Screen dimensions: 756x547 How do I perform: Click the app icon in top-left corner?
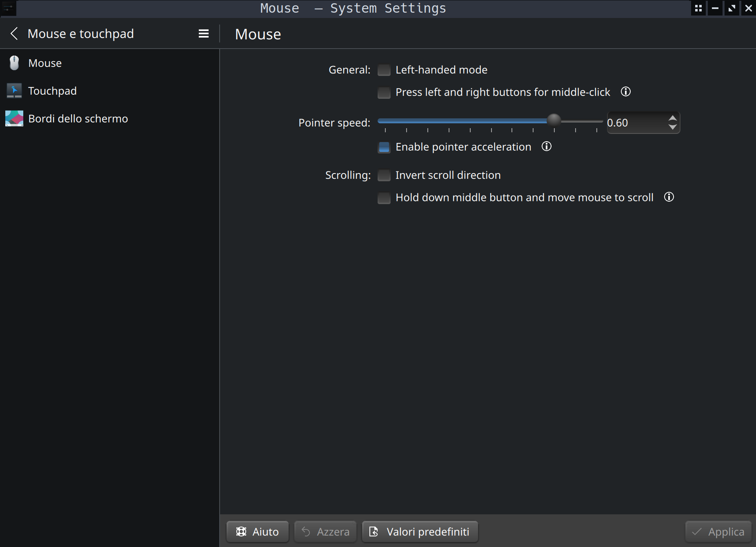coord(8,8)
